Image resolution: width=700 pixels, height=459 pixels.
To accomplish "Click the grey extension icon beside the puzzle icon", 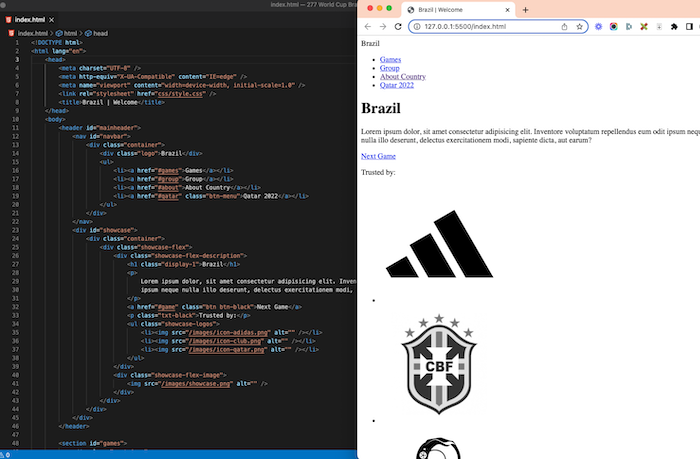I will tap(659, 27).
